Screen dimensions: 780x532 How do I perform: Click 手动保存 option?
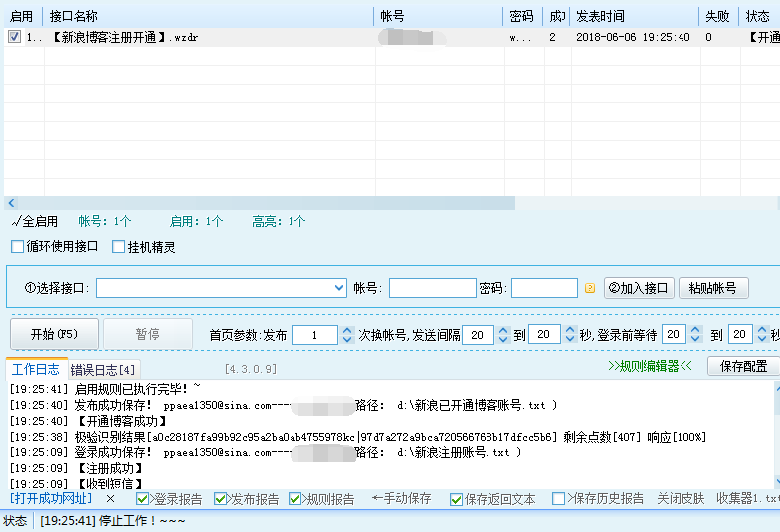point(402,498)
